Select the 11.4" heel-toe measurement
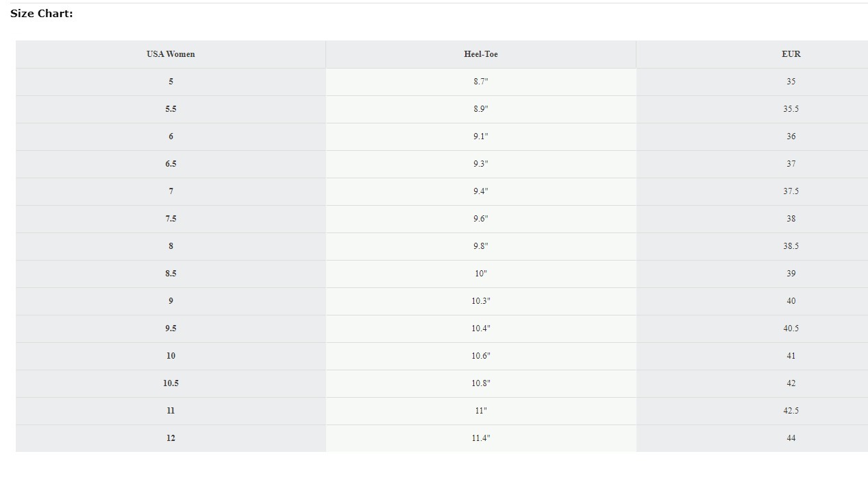 tap(481, 438)
